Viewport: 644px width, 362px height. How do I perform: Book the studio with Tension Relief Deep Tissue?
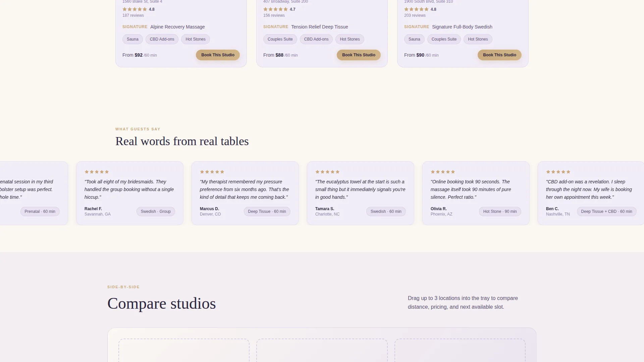359,55
